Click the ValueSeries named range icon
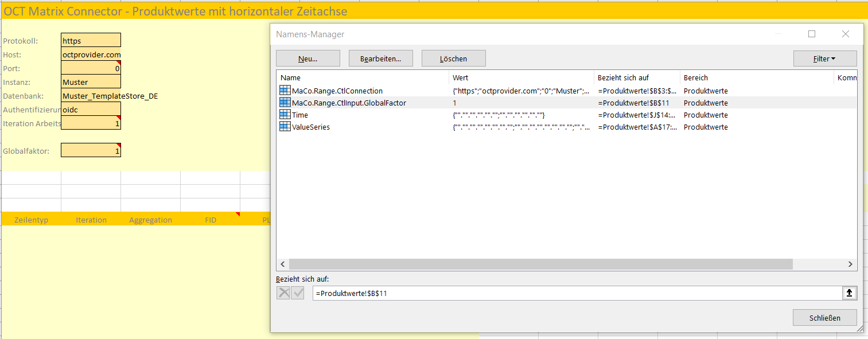 (x=285, y=127)
